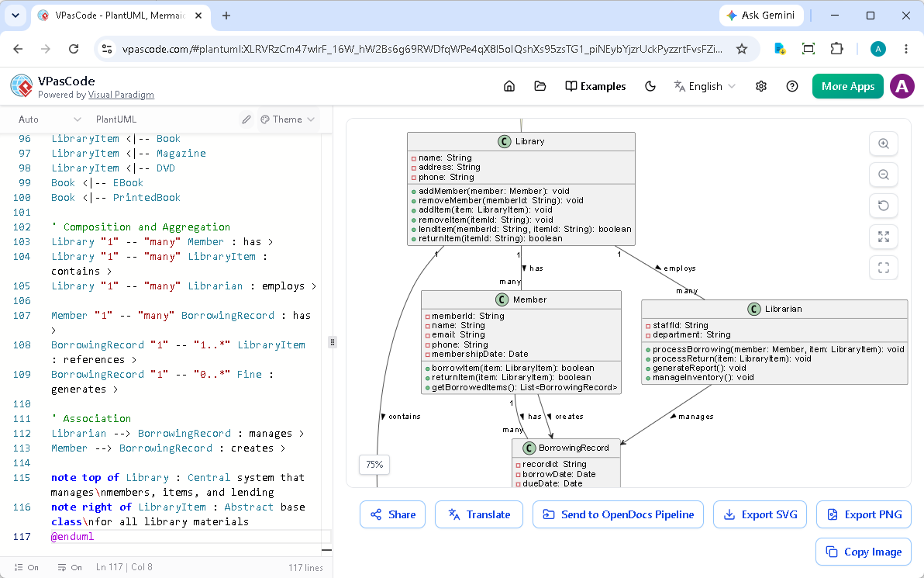
Task: Enter fullscreen diagram mode icon
Action: click(x=884, y=268)
